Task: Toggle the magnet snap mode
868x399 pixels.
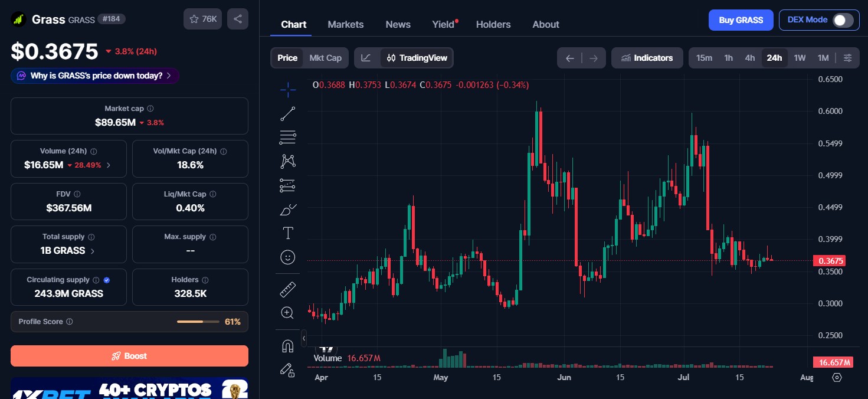Action: coord(288,346)
